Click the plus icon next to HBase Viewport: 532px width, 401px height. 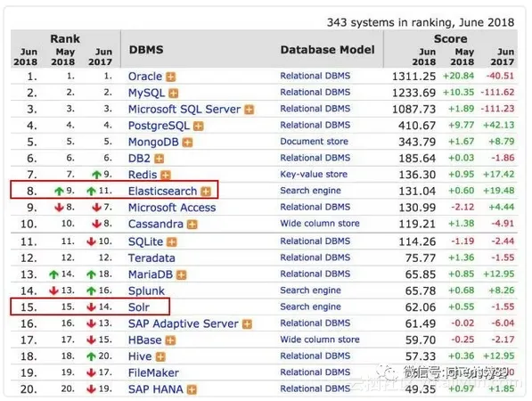170,340
